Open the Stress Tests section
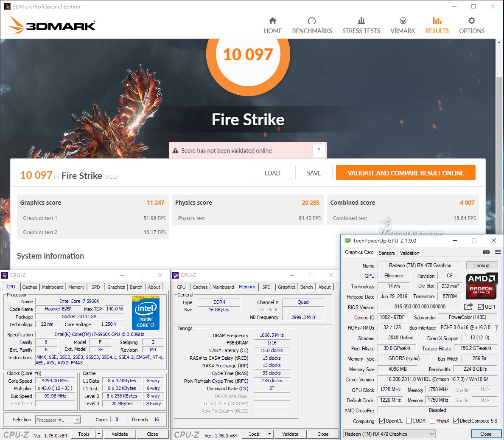Viewport: 504px width, 440px height. [x=361, y=25]
